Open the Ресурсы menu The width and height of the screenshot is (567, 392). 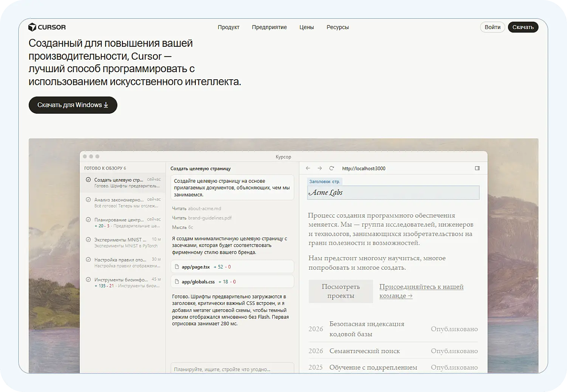pyautogui.click(x=338, y=27)
